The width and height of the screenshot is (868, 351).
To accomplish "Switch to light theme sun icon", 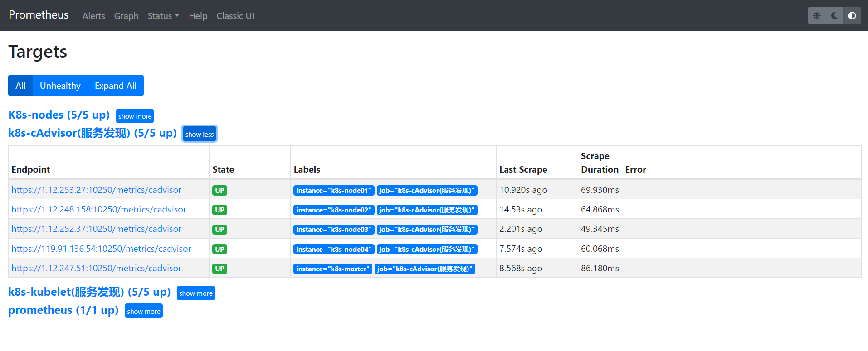I will pyautogui.click(x=817, y=15).
